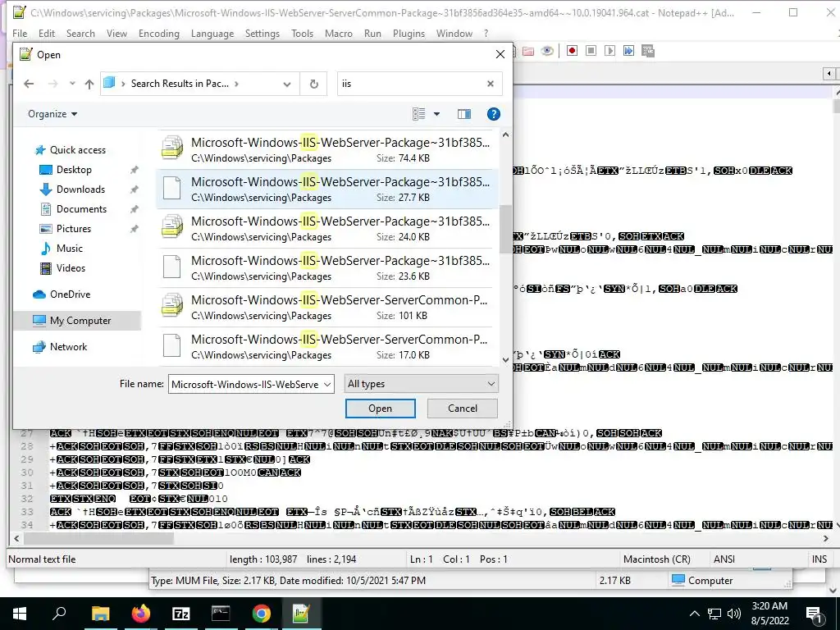
Task: Open the Encoding menu
Action: tap(159, 33)
